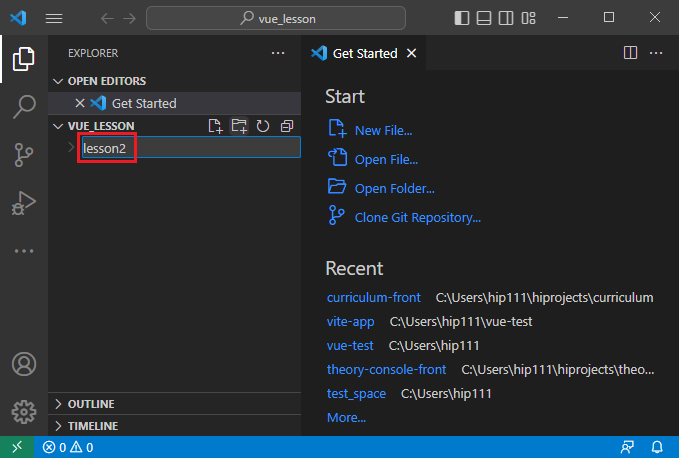
Task: Open editor More Actions ellipsis
Action: 656,53
